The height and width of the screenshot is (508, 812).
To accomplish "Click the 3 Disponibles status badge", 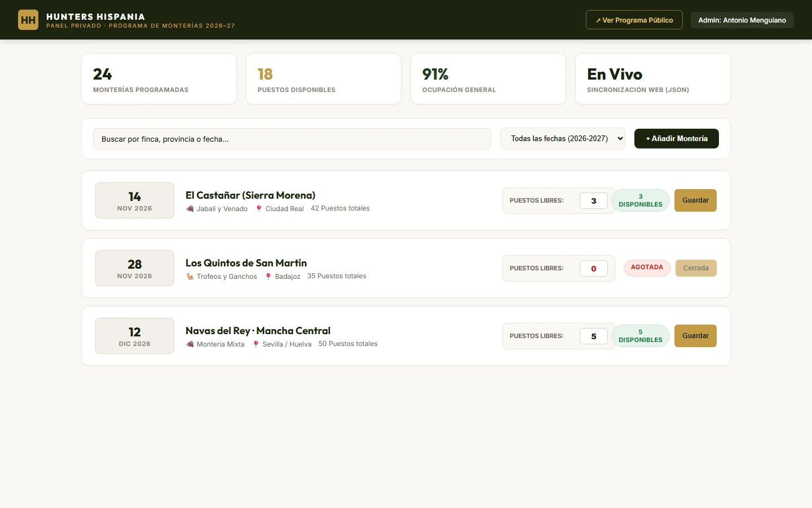I will pyautogui.click(x=641, y=200).
